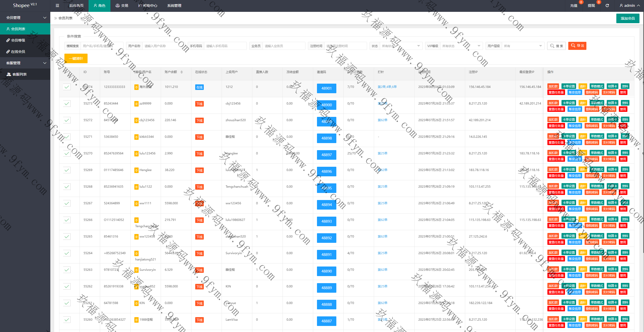The image size is (644, 332).
Task: Open 会员等级 sidebar link icon
Action: (8, 40)
